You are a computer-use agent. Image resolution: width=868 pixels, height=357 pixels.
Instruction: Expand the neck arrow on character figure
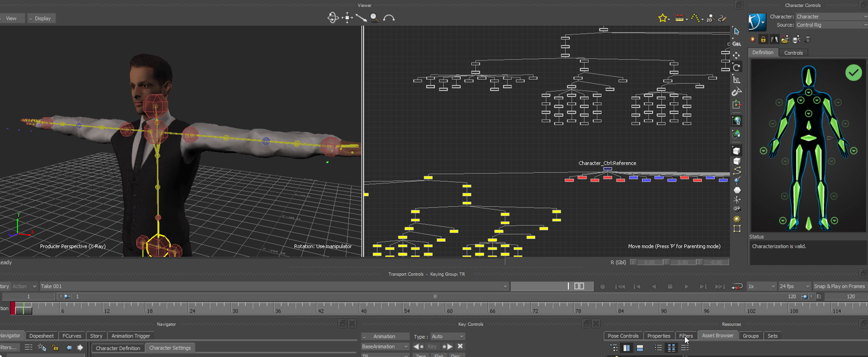coord(809,92)
